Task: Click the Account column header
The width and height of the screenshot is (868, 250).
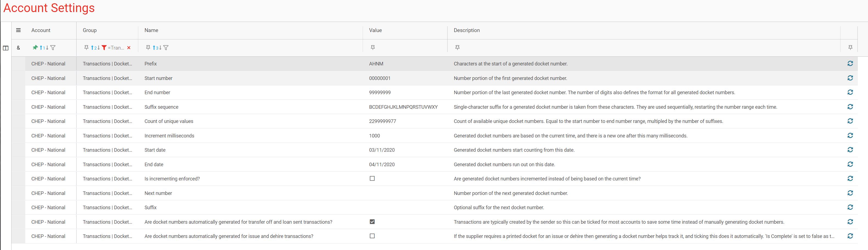Action: [x=41, y=30]
